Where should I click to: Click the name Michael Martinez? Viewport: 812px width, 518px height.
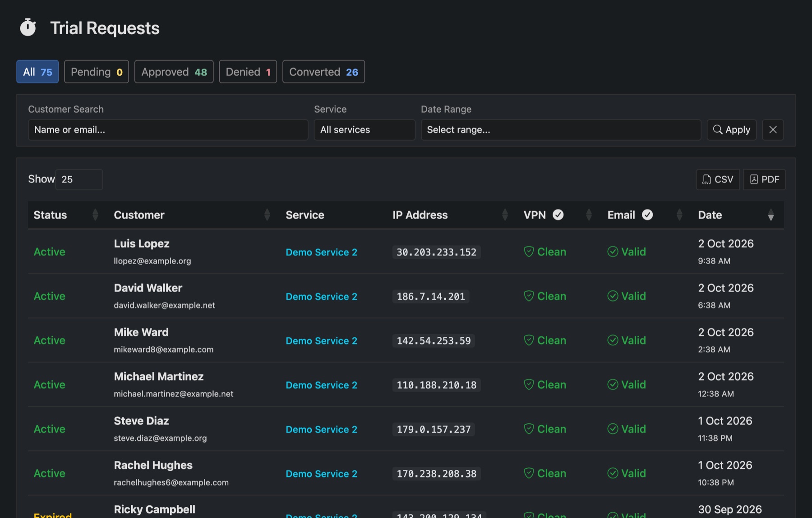(159, 376)
